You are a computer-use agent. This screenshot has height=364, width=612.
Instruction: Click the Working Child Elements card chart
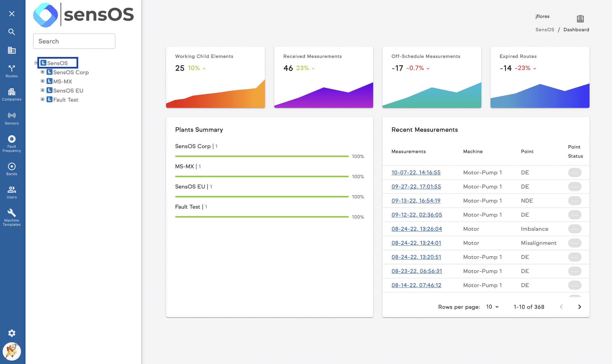click(216, 93)
